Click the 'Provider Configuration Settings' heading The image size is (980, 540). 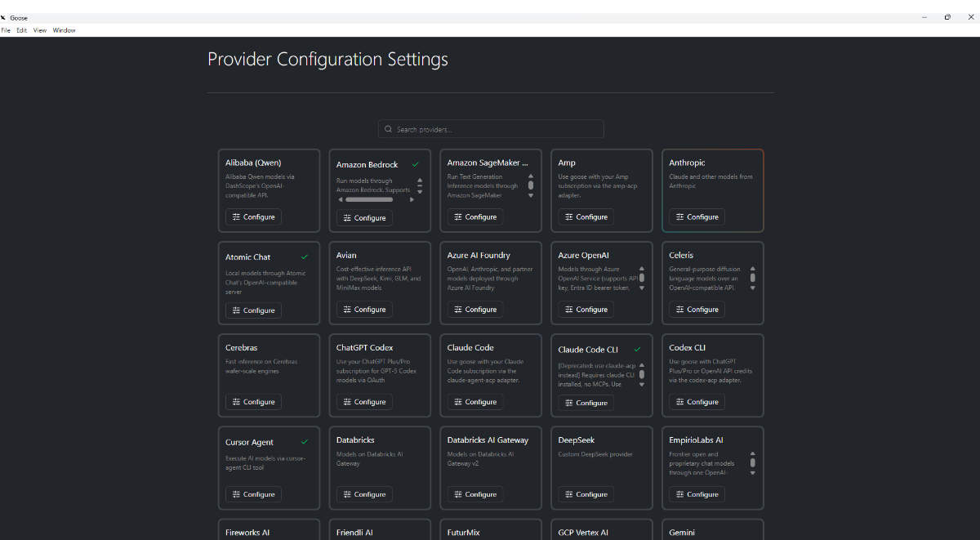click(327, 60)
